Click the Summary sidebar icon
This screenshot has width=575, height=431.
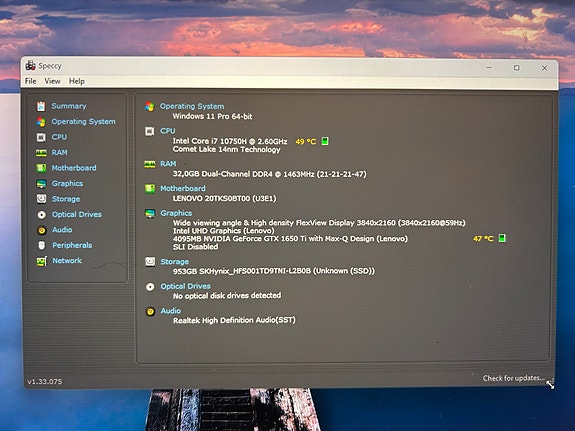tap(41, 106)
